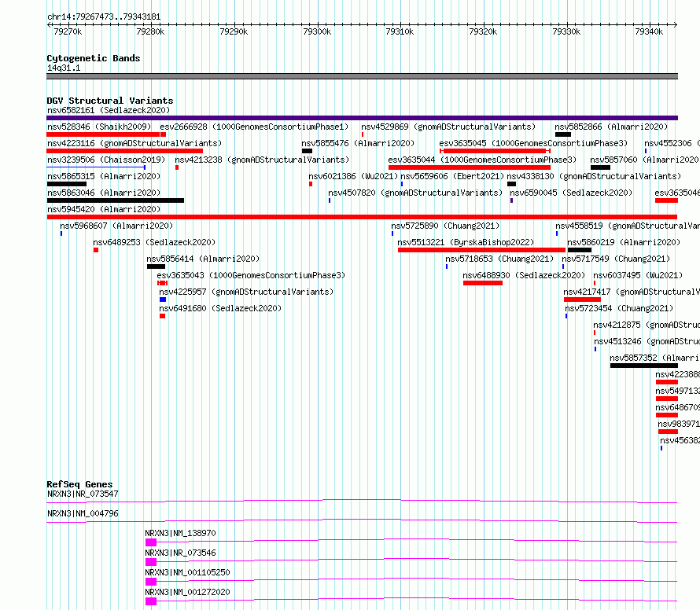The image size is (700, 610).
Task: Select nsv5863046 (Almarri2020) variant label
Action: [104, 193]
